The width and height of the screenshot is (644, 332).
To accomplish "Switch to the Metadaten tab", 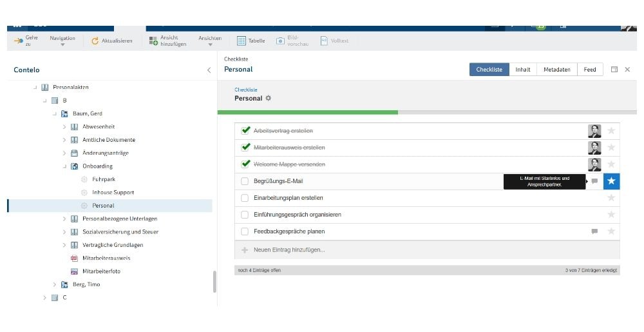I will (x=557, y=70).
